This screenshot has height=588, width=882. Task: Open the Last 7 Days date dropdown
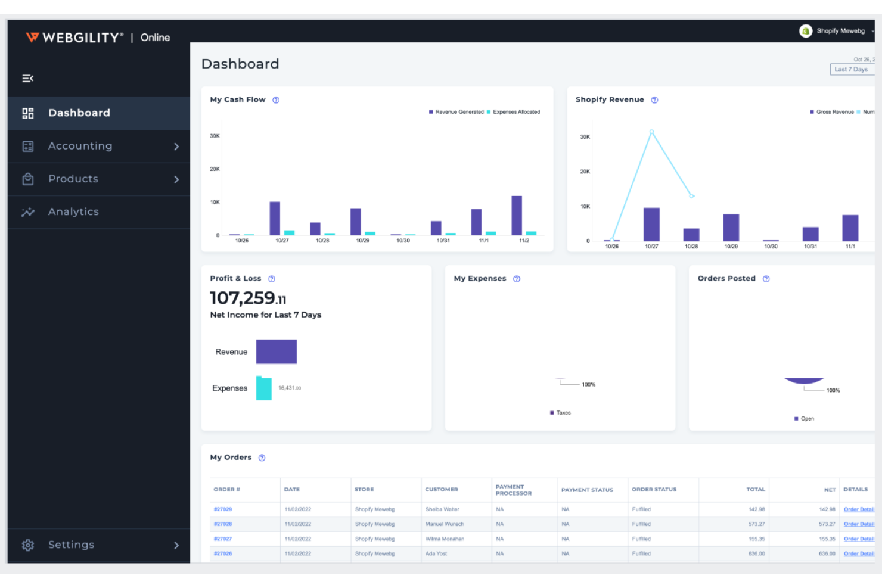(x=852, y=70)
